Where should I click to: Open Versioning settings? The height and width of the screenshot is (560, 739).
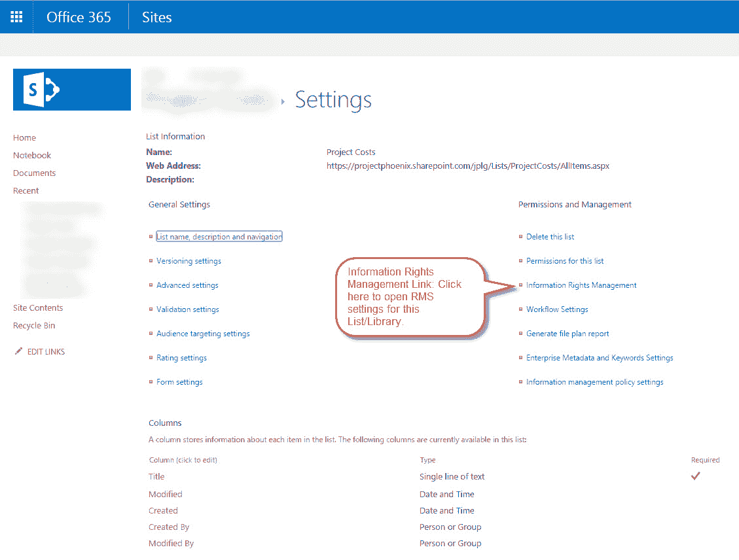[x=189, y=260]
